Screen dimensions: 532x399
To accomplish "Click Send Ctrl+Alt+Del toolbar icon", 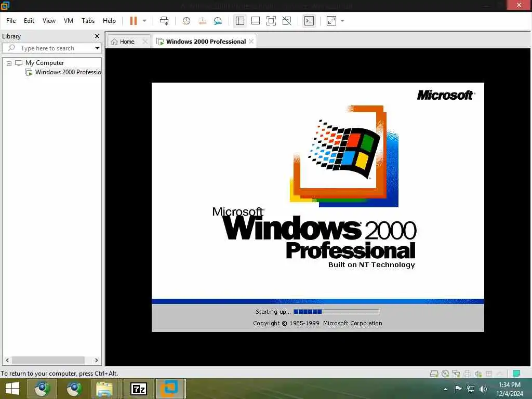I will coord(164,21).
